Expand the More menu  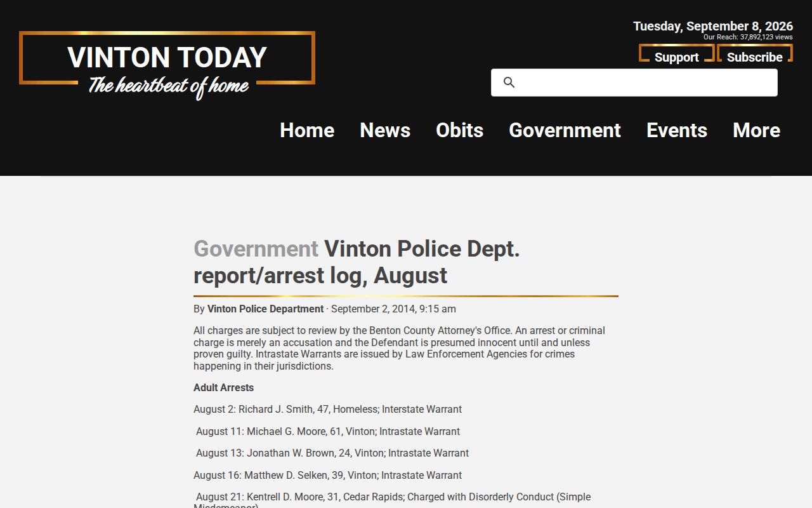[756, 130]
